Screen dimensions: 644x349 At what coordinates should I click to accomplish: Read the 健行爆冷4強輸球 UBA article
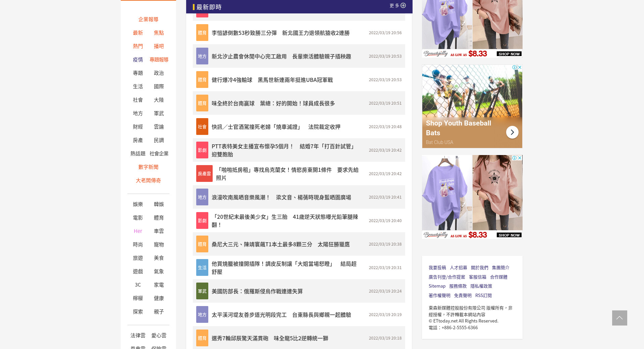[x=272, y=80]
